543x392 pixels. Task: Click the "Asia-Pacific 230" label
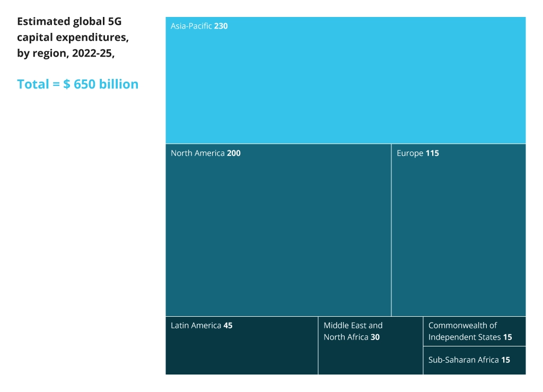coord(199,26)
